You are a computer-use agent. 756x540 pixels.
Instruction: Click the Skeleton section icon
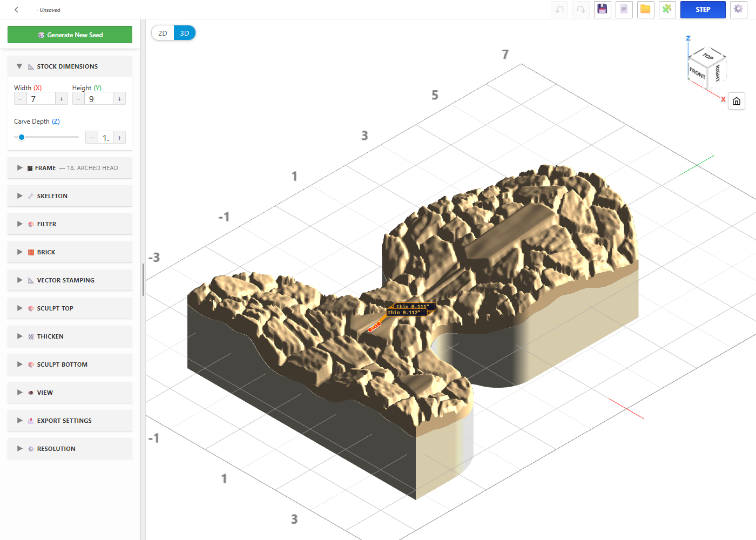pyautogui.click(x=31, y=196)
